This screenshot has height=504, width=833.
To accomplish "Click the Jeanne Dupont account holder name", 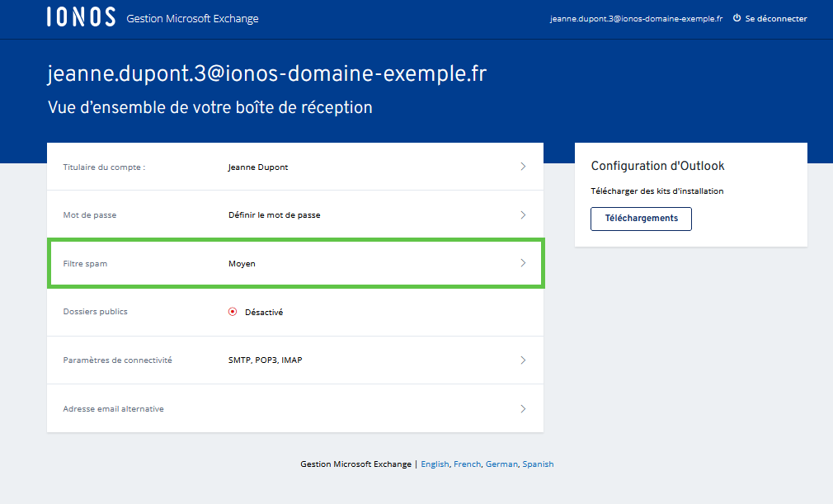I will pyautogui.click(x=258, y=167).
